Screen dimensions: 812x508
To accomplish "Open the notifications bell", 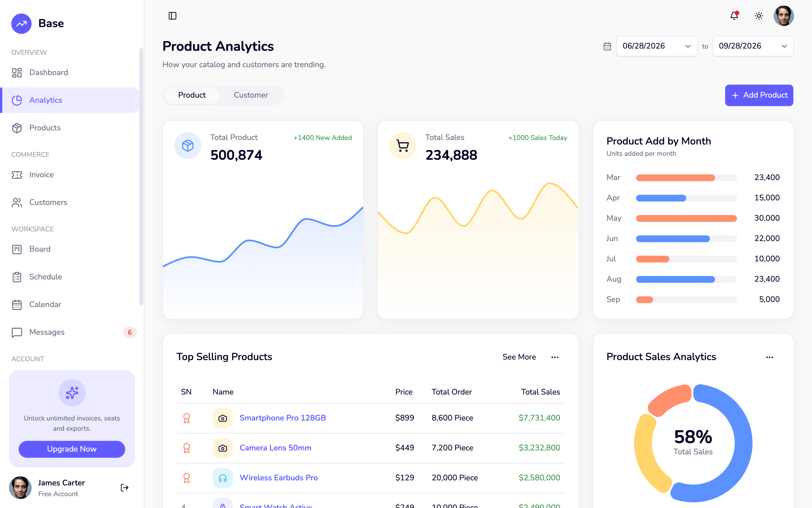I will (x=734, y=16).
